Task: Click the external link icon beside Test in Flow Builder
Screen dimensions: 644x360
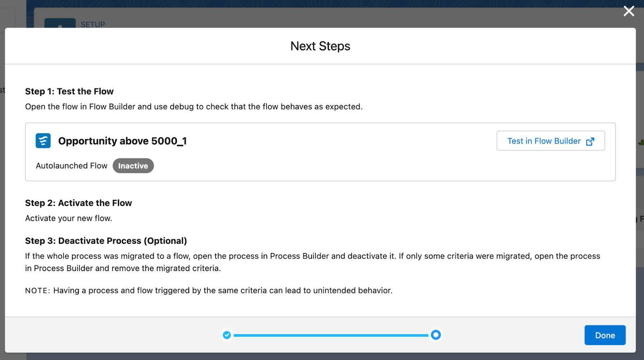Action: coord(590,141)
